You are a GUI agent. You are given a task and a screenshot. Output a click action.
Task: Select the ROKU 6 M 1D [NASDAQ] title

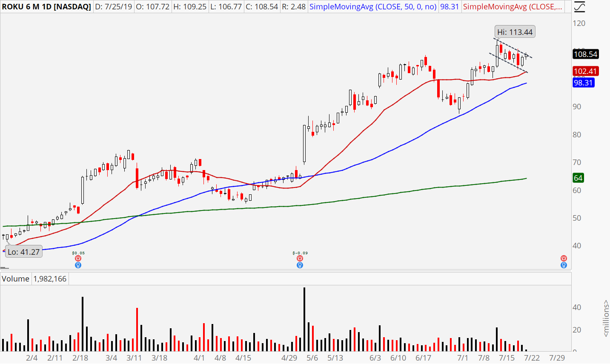[46, 7]
